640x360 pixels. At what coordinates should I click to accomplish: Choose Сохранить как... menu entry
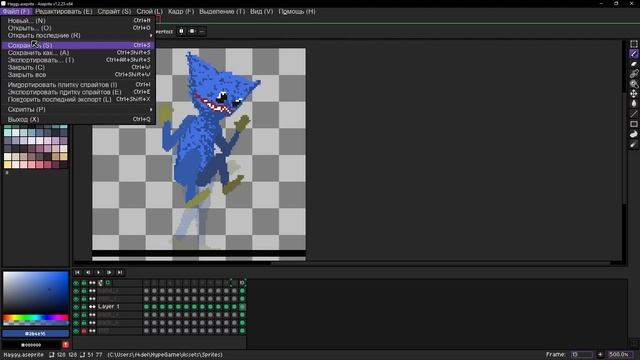tap(78, 53)
